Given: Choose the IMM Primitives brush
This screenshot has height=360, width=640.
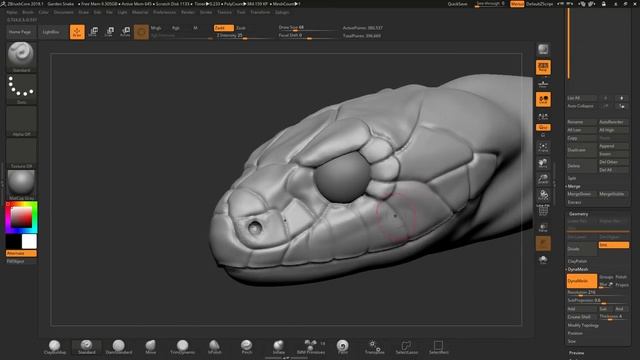Looking at the screenshot, I should point(311,347).
